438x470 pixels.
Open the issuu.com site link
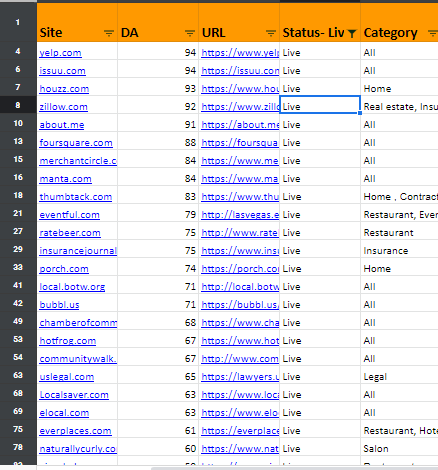click(62, 71)
